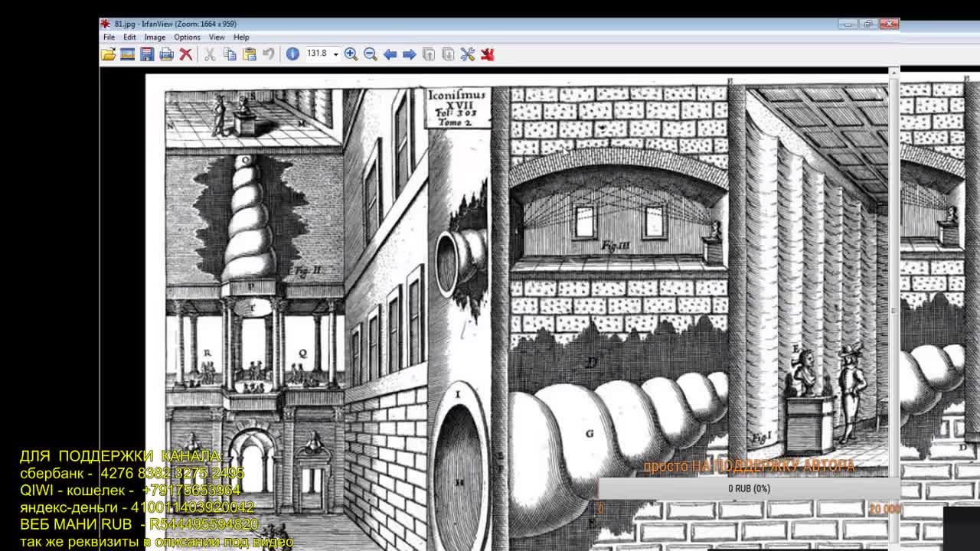Undo the last action with the arrow icon
The height and width of the screenshot is (551, 980).
tap(268, 54)
